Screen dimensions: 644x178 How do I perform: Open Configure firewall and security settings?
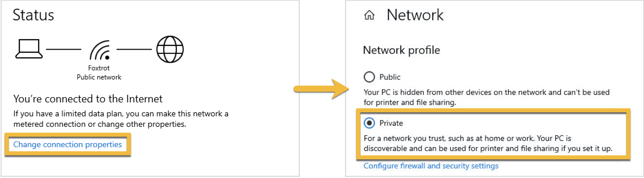click(431, 166)
